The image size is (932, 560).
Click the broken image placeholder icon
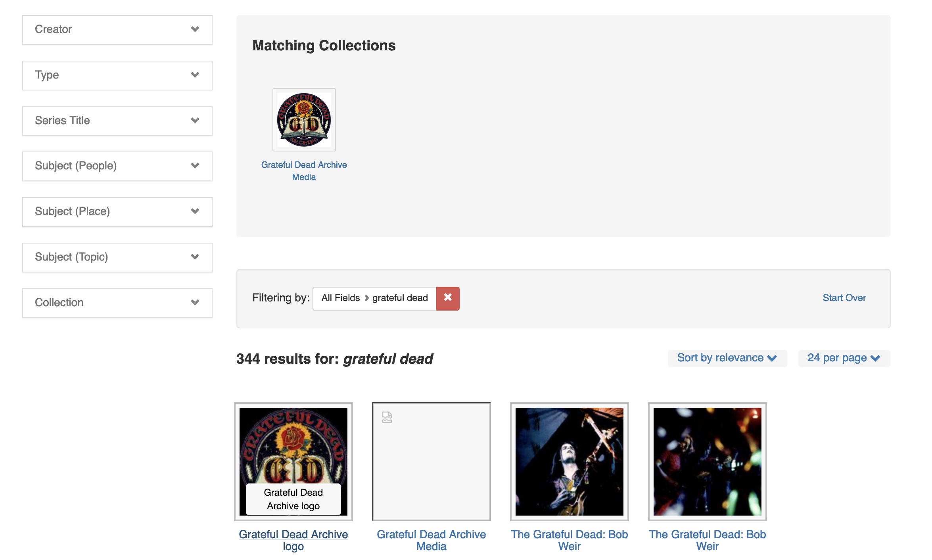[x=387, y=417]
